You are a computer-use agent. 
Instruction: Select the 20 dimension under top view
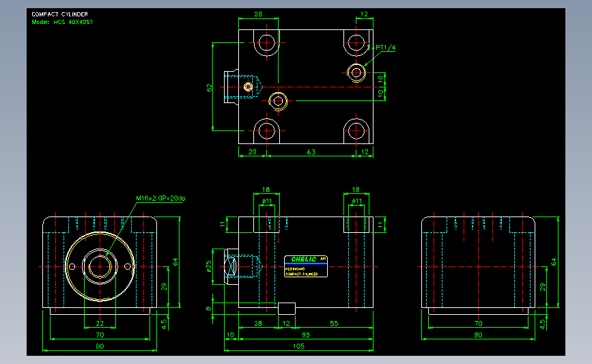253,152
